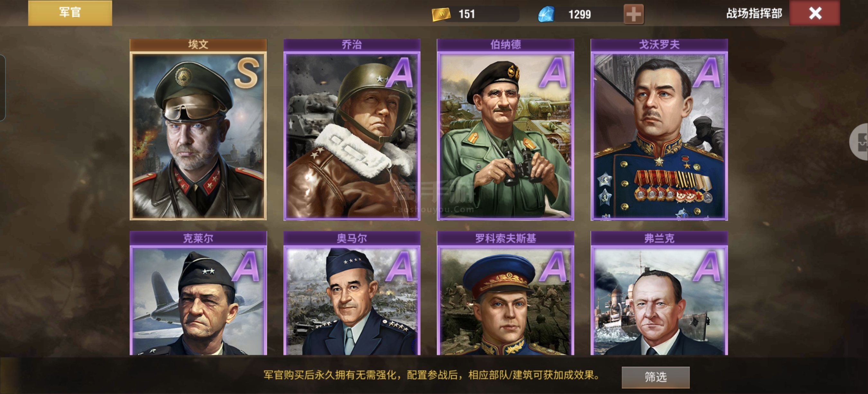Open the 军官 tab

click(x=70, y=13)
